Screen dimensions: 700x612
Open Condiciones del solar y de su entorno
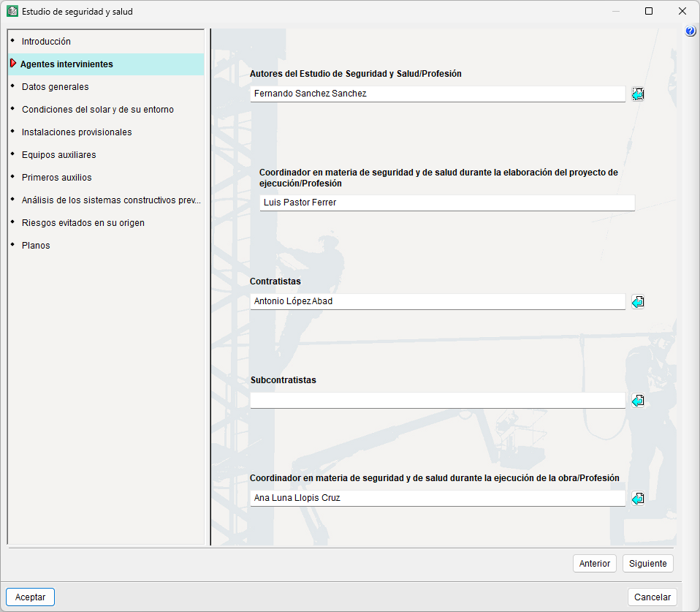click(106, 110)
